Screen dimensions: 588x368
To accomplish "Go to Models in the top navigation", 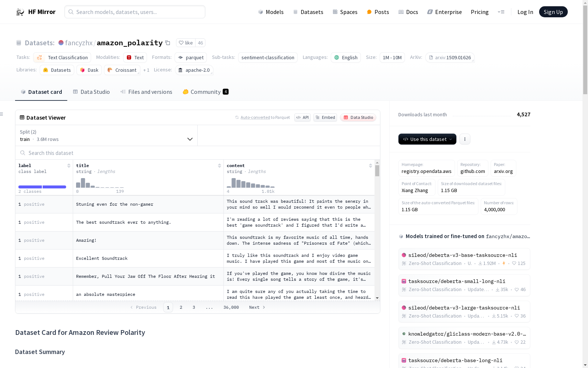I will [x=271, y=12].
